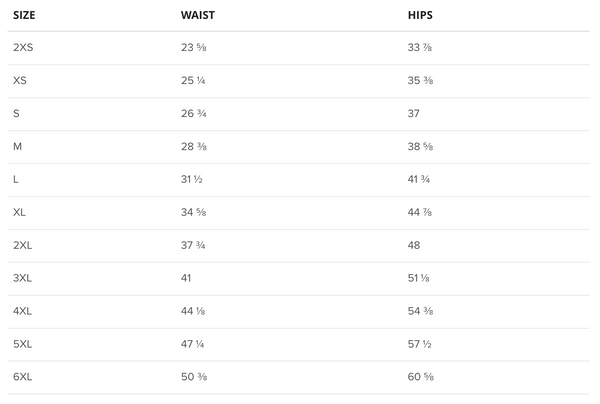Click the WAIST column header
The image size is (600, 404).
pos(195,17)
